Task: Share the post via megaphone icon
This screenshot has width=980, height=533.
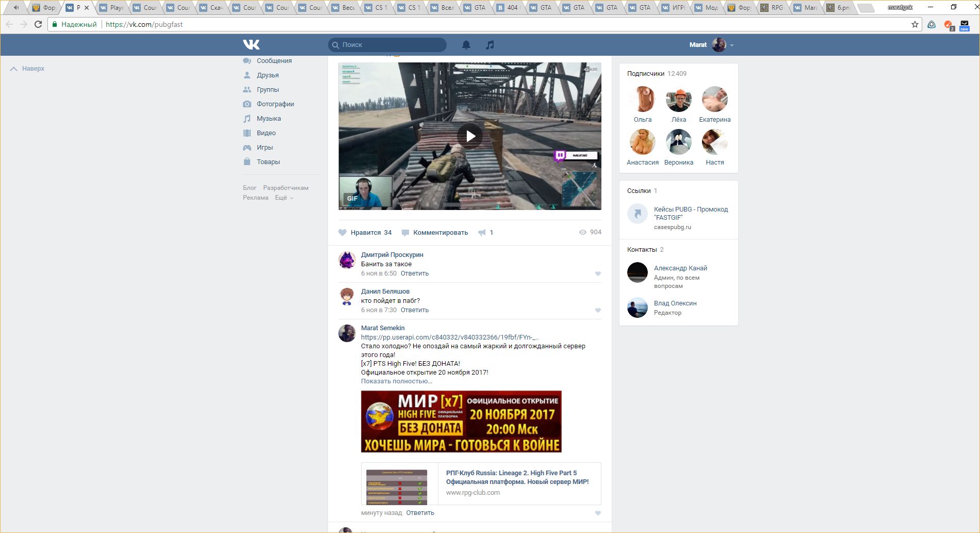Action: point(482,233)
